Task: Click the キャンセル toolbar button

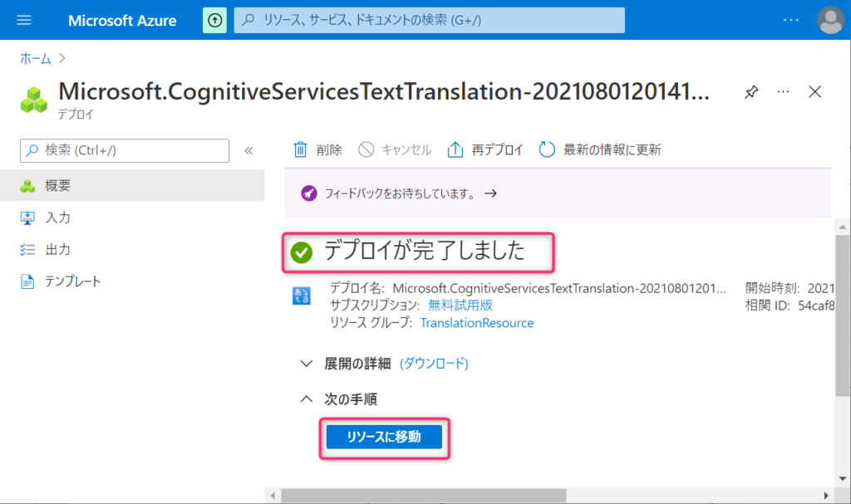Action: click(x=395, y=149)
